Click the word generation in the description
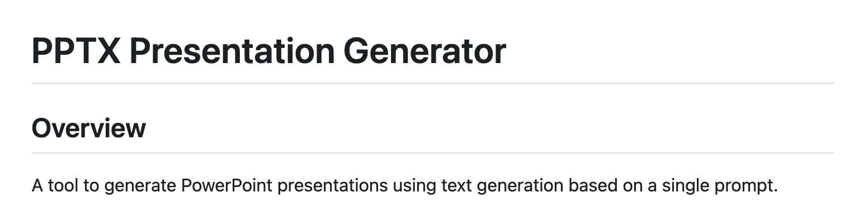The width and height of the screenshot is (868, 211). point(518,186)
